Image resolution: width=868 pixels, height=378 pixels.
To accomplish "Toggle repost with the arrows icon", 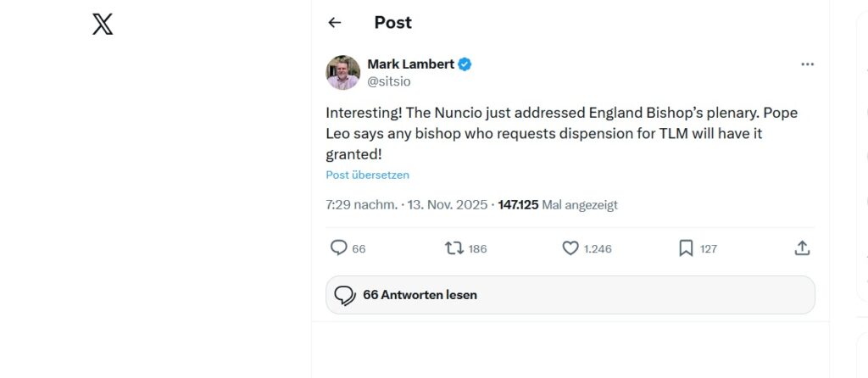I will tap(454, 248).
